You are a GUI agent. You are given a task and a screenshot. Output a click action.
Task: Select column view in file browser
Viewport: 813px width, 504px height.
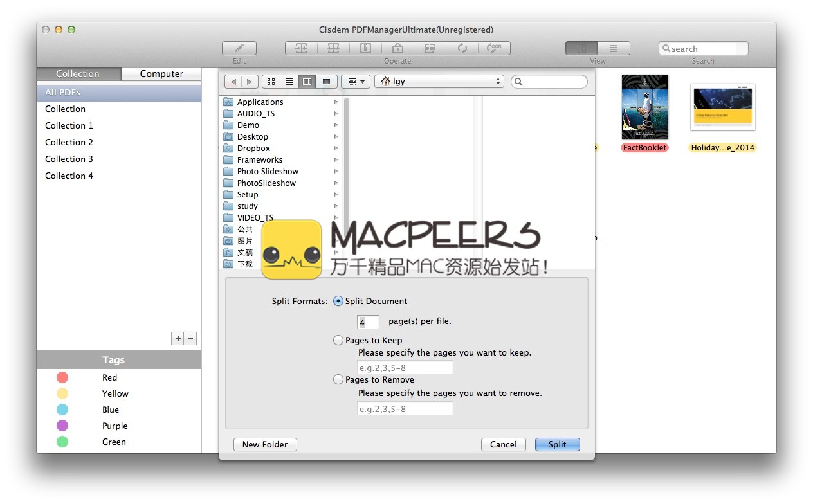click(x=307, y=82)
